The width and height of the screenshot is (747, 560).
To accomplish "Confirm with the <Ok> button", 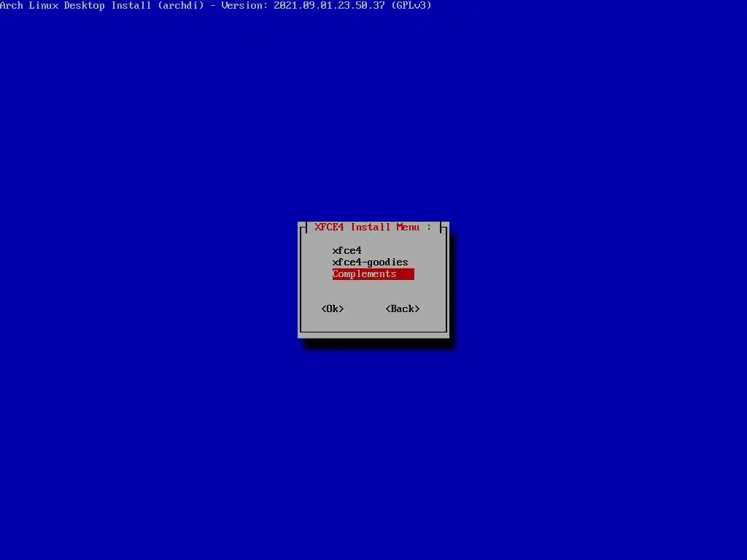I will (x=333, y=308).
